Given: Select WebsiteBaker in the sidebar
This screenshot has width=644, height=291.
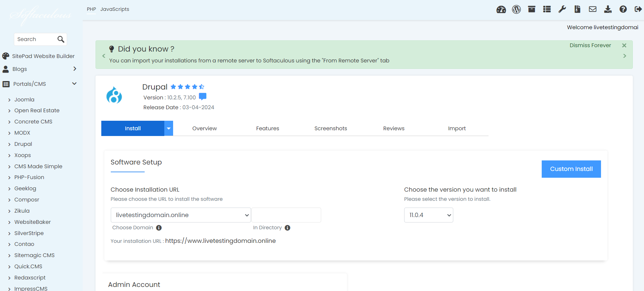Looking at the screenshot, I should point(33,222).
